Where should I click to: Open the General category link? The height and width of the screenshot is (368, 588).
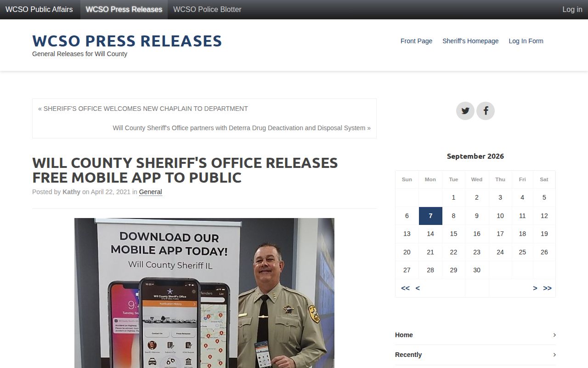pos(150,192)
